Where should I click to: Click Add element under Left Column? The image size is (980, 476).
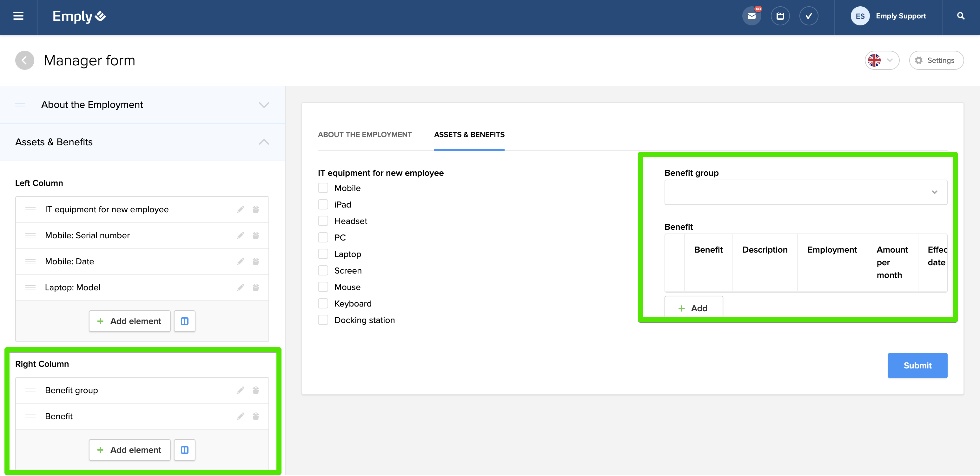point(130,321)
